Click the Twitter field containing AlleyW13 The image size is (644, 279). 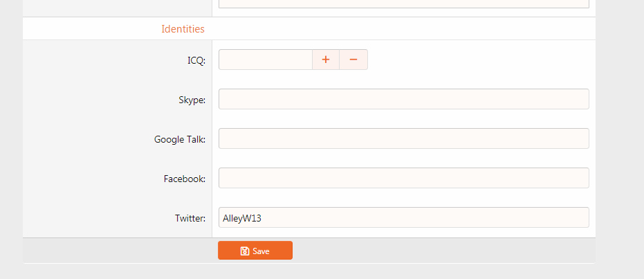coord(403,217)
